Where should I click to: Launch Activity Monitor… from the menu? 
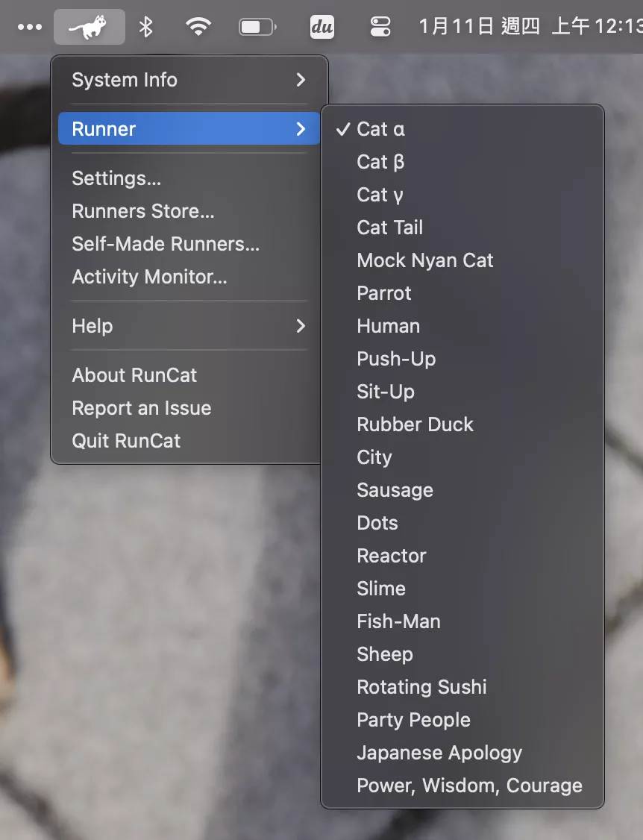point(189,277)
